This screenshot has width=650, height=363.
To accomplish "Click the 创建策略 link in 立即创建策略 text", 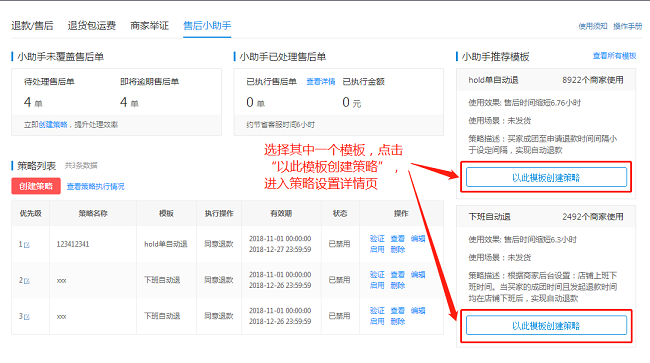I will pyautogui.click(x=53, y=124).
